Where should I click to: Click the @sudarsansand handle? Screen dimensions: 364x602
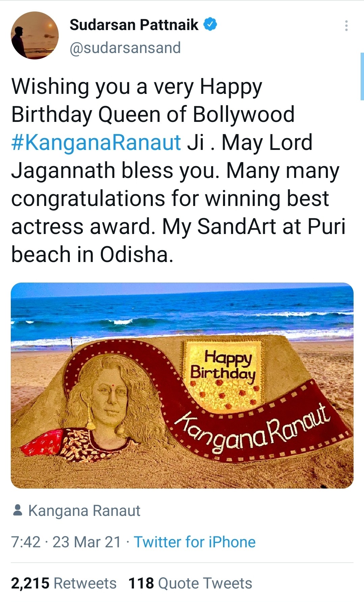click(125, 47)
